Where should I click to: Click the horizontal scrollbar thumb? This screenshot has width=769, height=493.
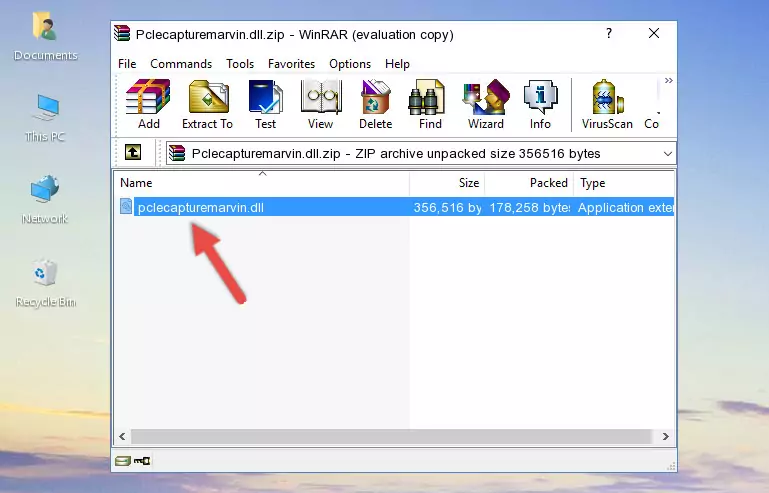click(391, 437)
